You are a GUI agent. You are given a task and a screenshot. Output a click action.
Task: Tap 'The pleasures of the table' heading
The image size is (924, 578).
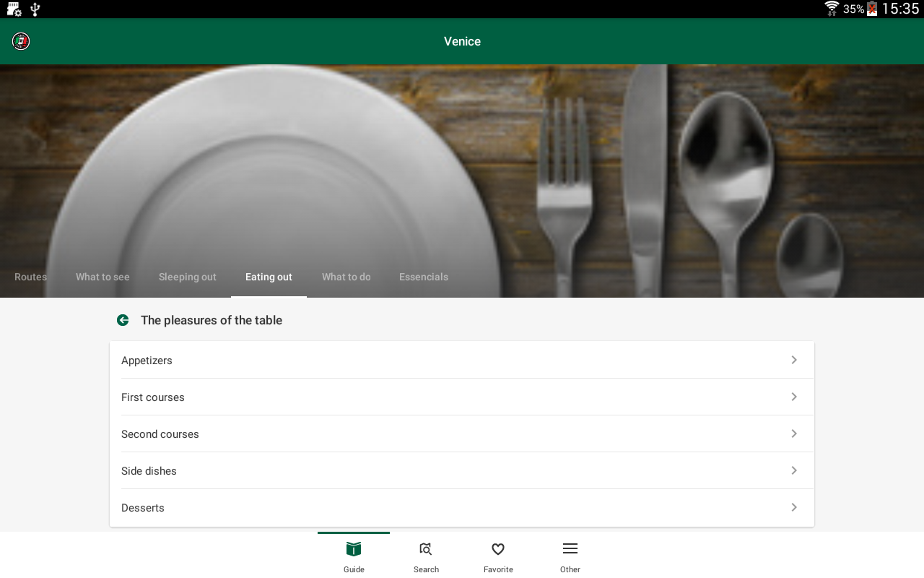click(212, 320)
